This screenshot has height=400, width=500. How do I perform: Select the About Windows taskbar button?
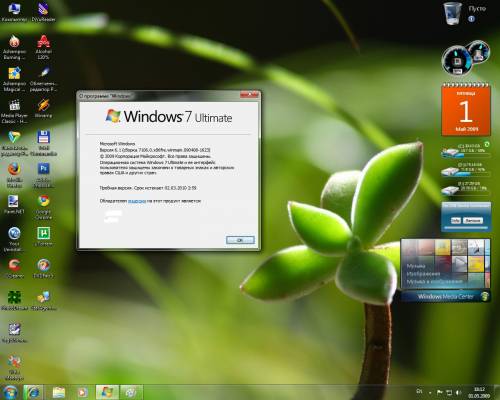pyautogui.click(x=107, y=392)
